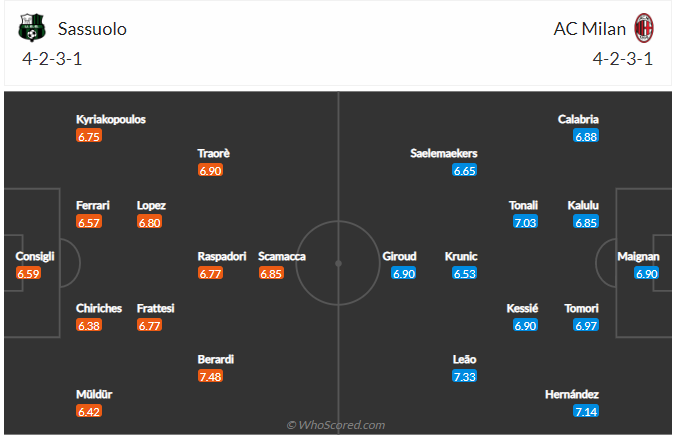Select Chiriches' 6.38 rating badge
This screenshot has height=435, width=676.
tap(89, 325)
